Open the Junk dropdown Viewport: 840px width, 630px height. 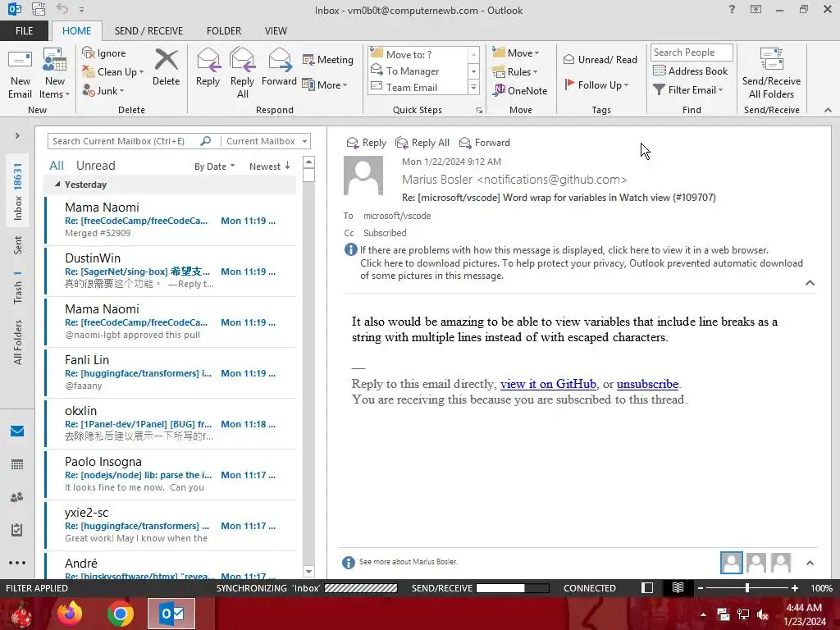[103, 90]
